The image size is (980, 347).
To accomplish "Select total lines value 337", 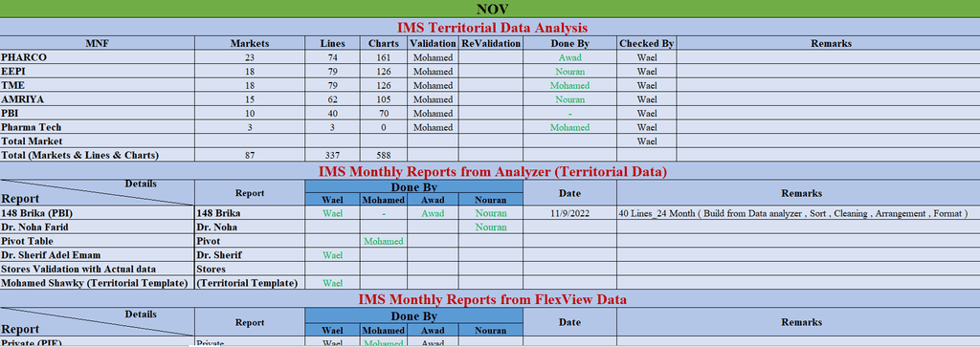I will (332, 155).
